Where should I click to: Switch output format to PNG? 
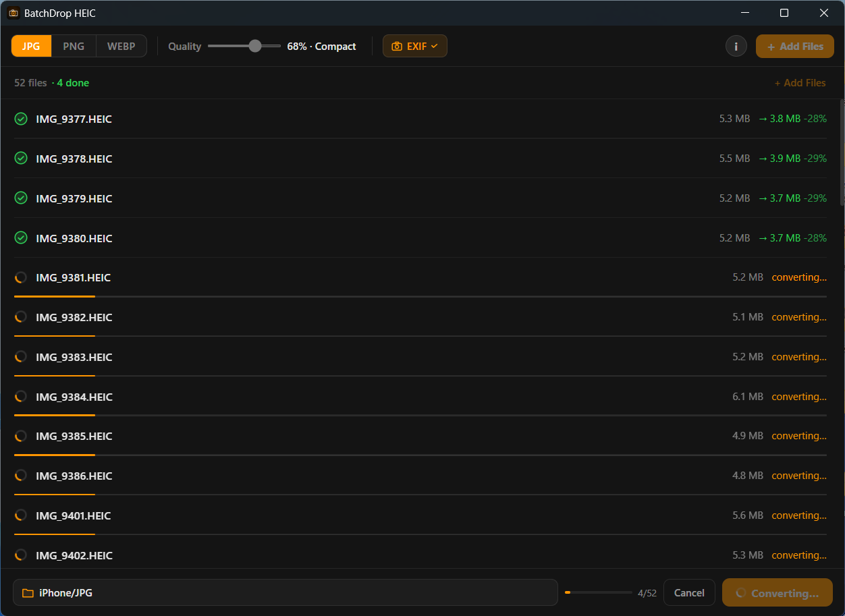coord(74,47)
